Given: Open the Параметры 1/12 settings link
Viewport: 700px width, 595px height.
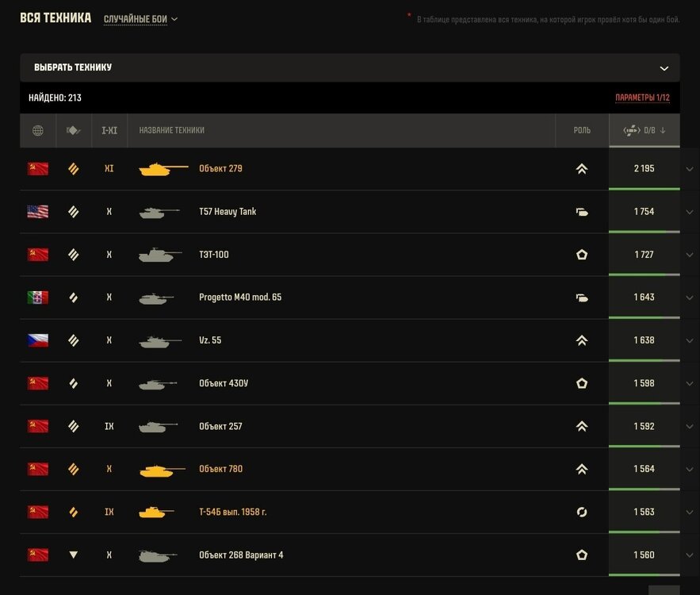Looking at the screenshot, I should pos(642,98).
